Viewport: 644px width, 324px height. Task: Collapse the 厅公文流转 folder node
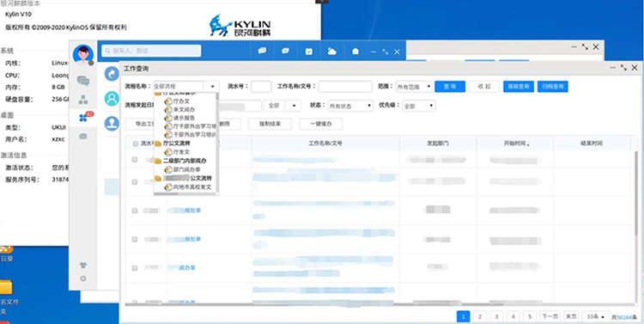click(158, 144)
